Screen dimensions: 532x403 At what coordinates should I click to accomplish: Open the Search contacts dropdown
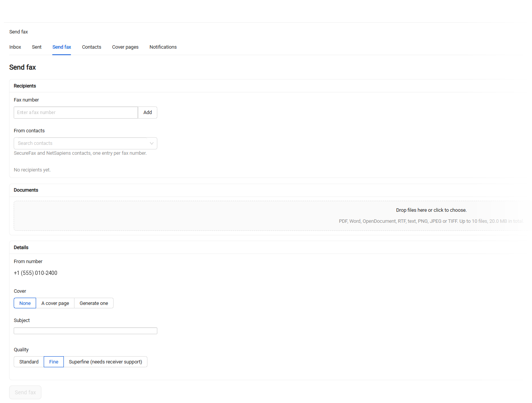tap(85, 143)
